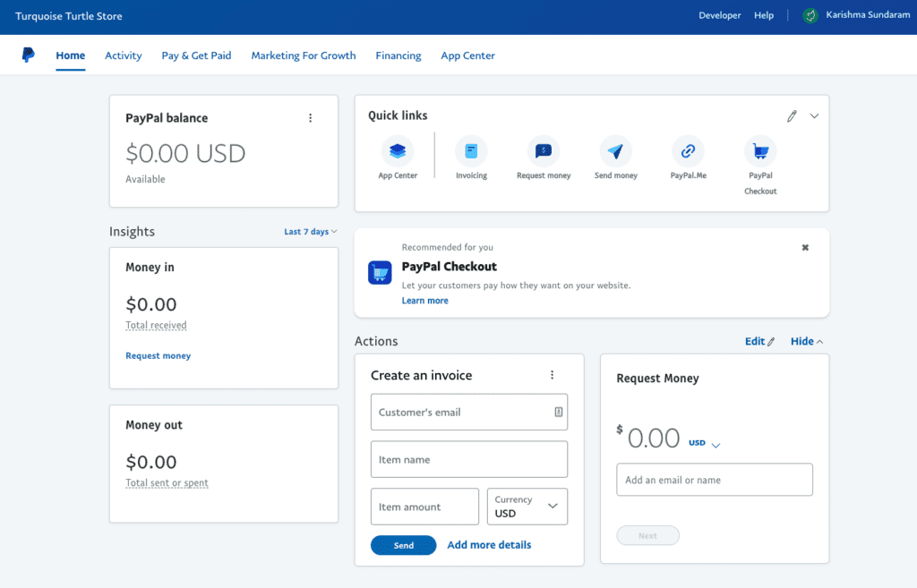Click the Karishma Sundaram account name

click(x=868, y=15)
